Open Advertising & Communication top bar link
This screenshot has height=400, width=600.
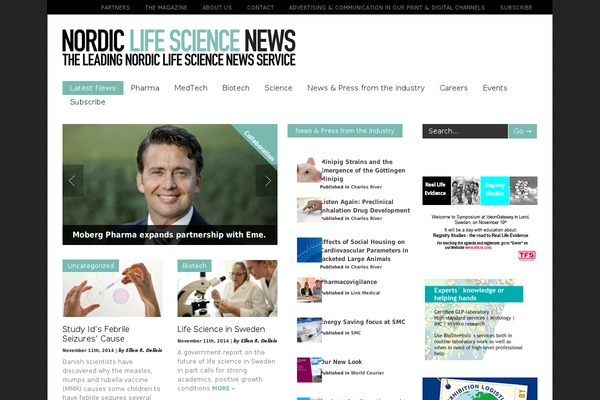(x=386, y=7)
